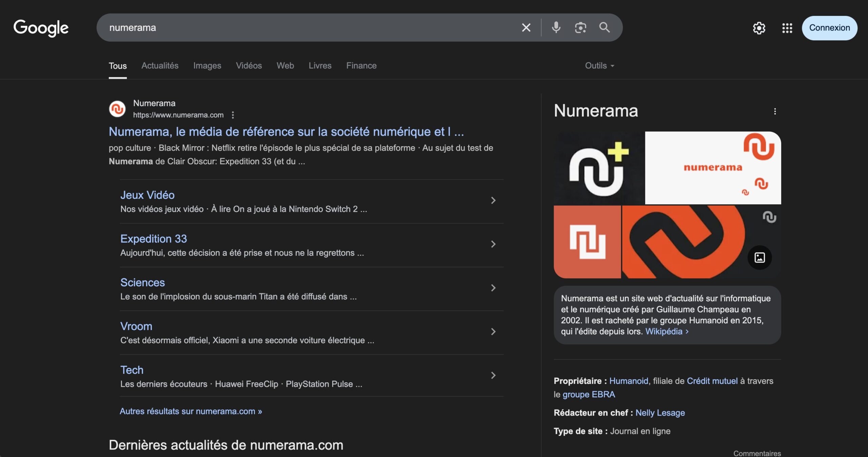Screen dimensions: 868x457
Task: Open Google apps grid icon
Action: (787, 28)
